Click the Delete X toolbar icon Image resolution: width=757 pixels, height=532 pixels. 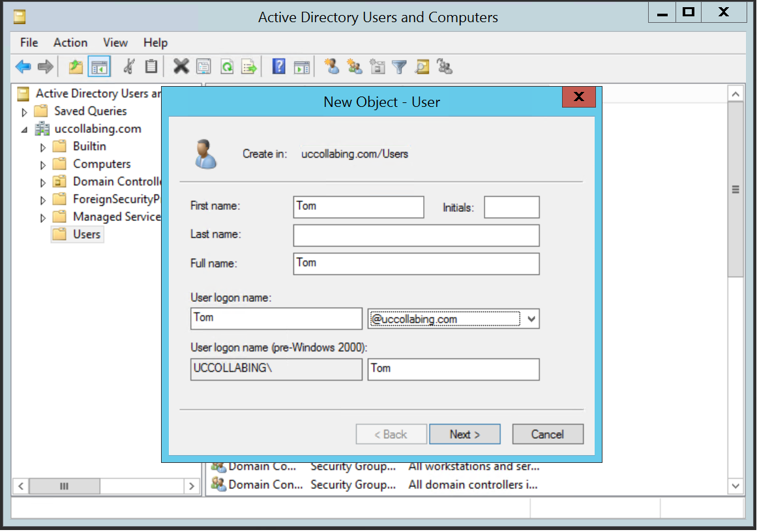(181, 66)
